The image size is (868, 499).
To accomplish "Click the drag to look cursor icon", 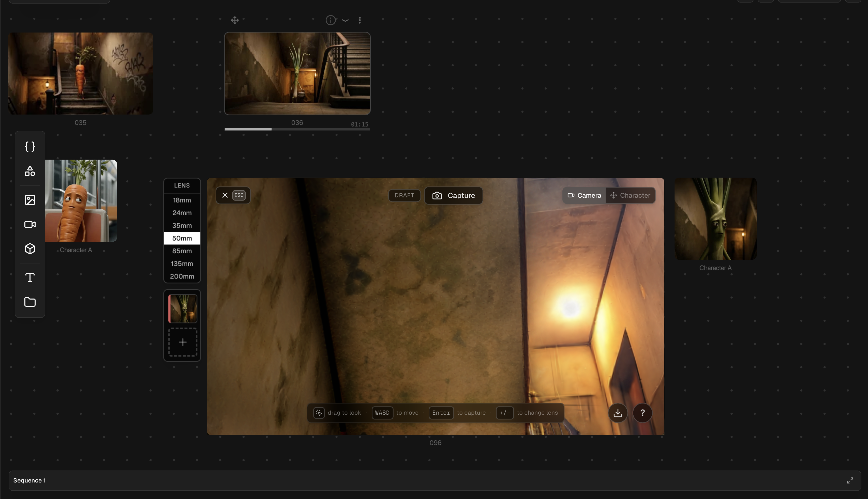I will 319,413.
